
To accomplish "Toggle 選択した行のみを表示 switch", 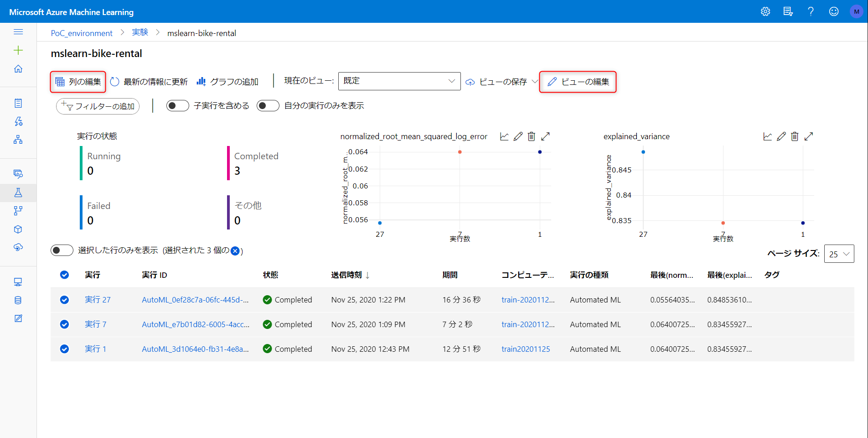I will point(62,250).
